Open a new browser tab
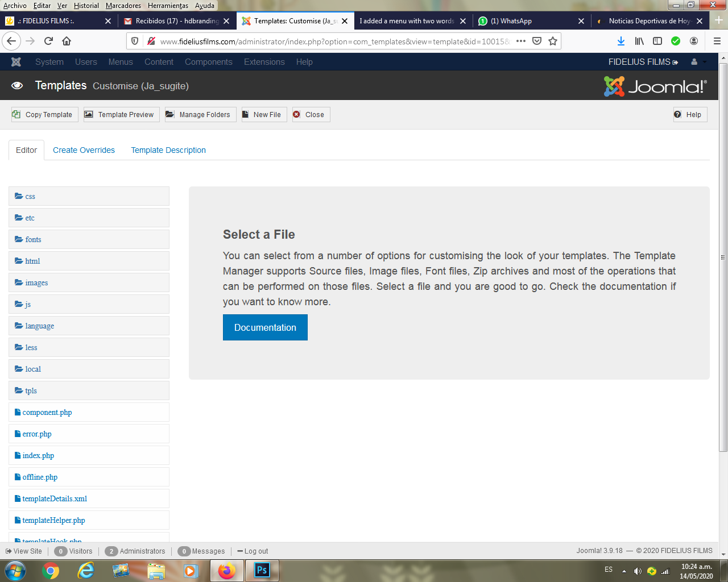 point(718,20)
